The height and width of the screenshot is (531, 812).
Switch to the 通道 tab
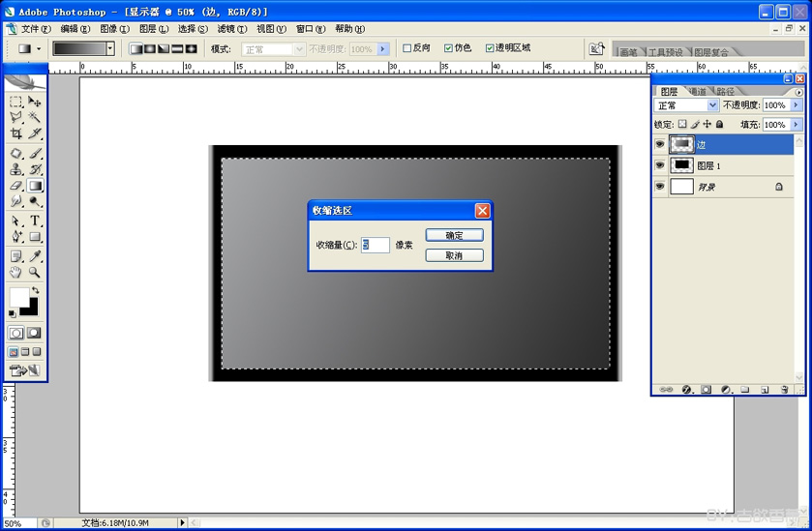point(698,92)
